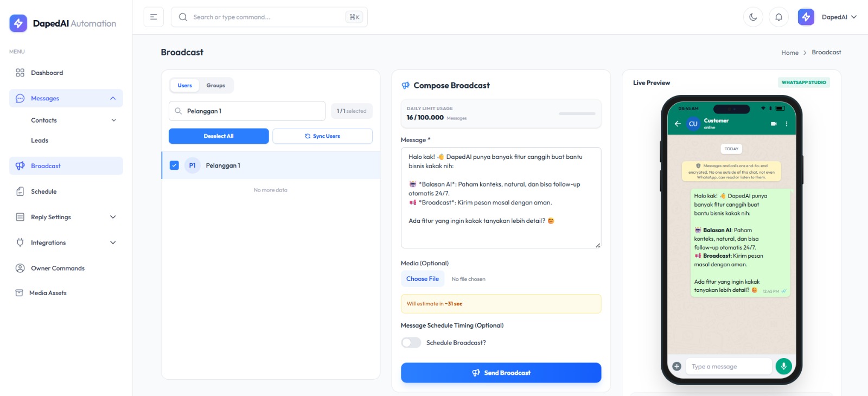Image resolution: width=868 pixels, height=396 pixels.
Task: Click the message textarea resize handle
Action: 598,245
